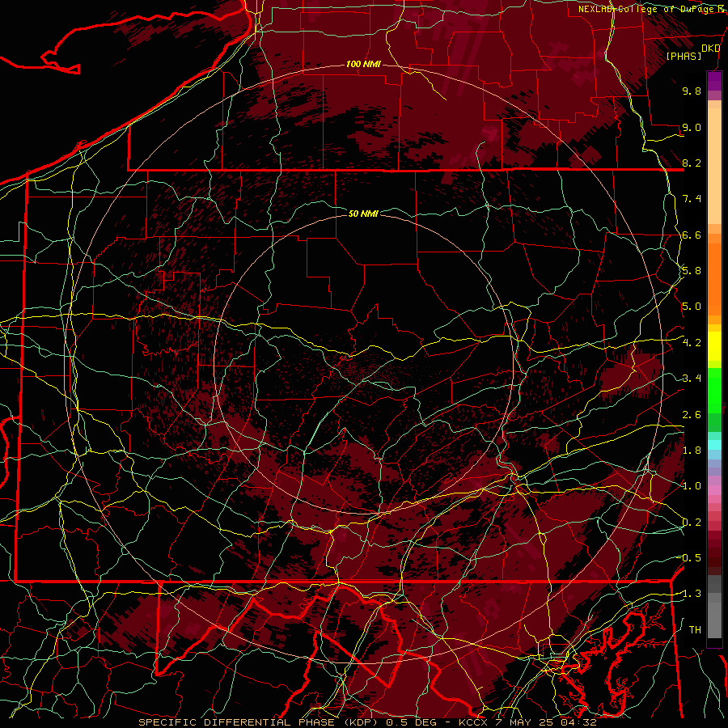Click the "DKD" label above the color scale
The image size is (728, 728).
coord(710,49)
